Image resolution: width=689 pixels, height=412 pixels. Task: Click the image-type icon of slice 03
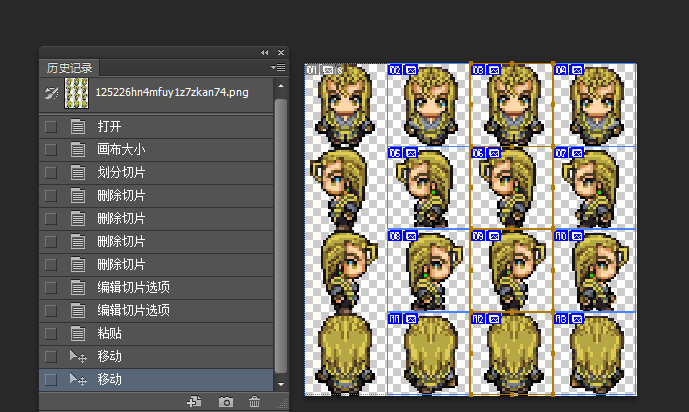tap(494, 70)
